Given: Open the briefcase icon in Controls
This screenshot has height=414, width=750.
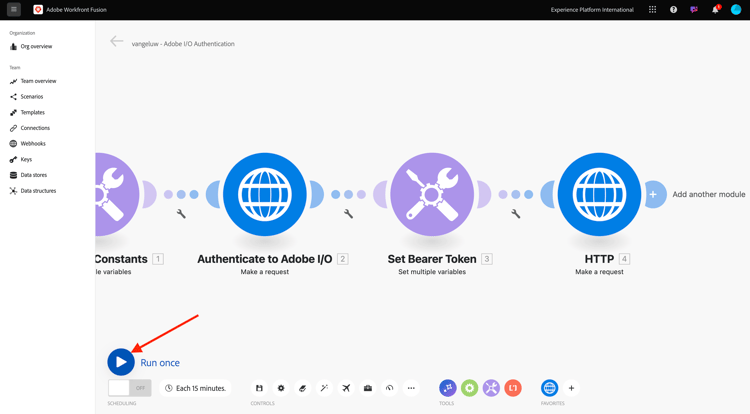Looking at the screenshot, I should 367,388.
